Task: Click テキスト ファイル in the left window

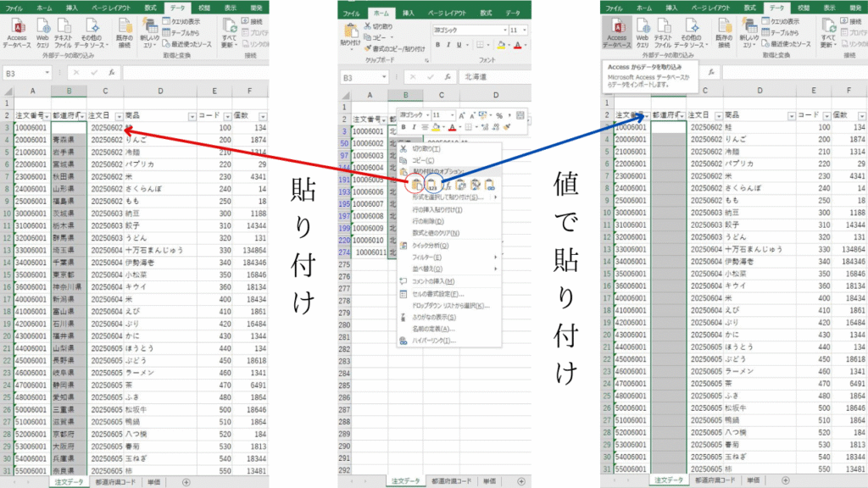Action: click(63, 33)
